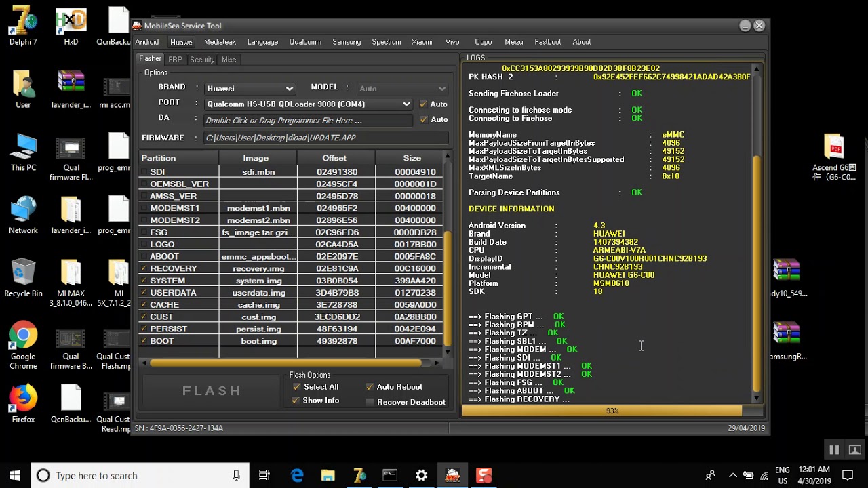
Task: Open Microsoft Edge from taskbar
Action: pos(297,476)
